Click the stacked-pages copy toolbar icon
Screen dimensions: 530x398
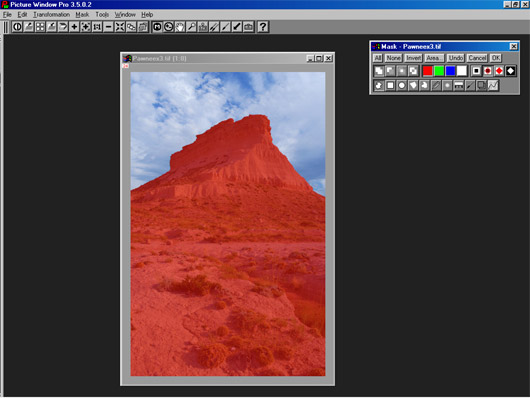pos(143,27)
